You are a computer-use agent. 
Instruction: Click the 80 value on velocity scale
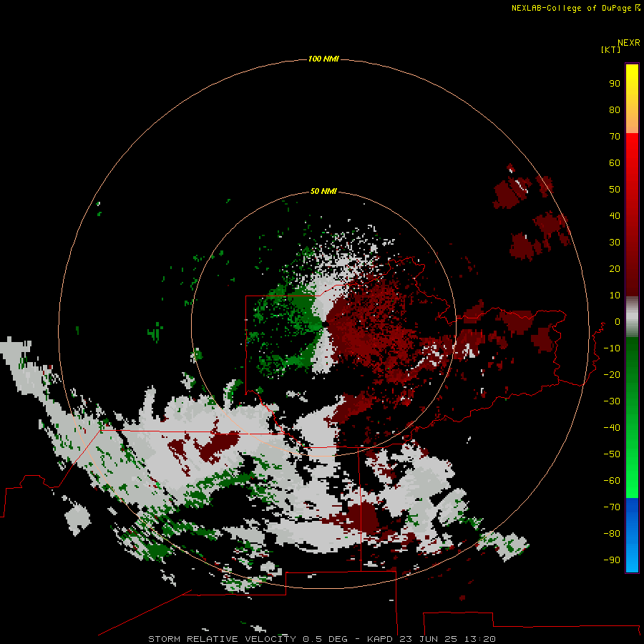pyautogui.click(x=615, y=109)
